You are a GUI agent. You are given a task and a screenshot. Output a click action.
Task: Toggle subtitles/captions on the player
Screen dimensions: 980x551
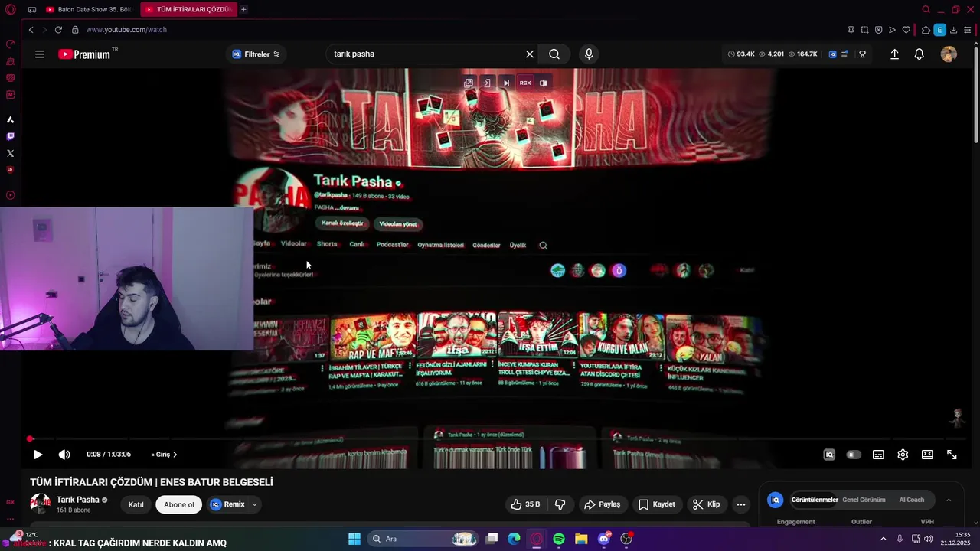pyautogui.click(x=878, y=455)
